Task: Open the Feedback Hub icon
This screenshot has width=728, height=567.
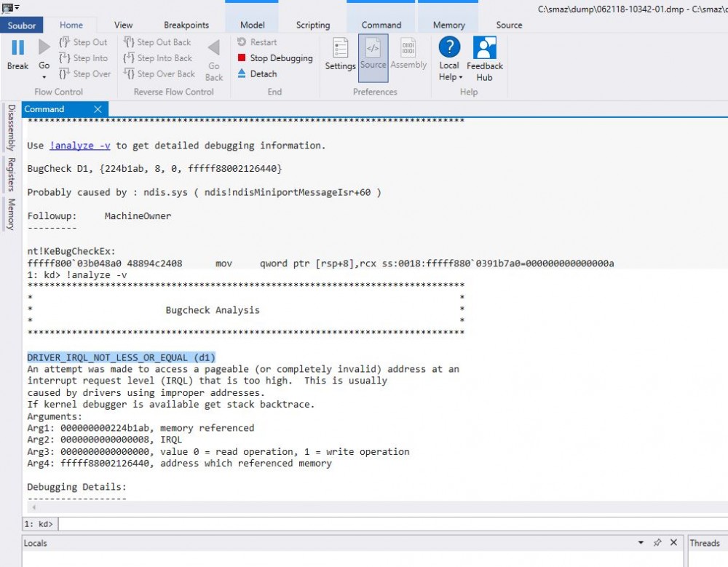Action: 484,58
